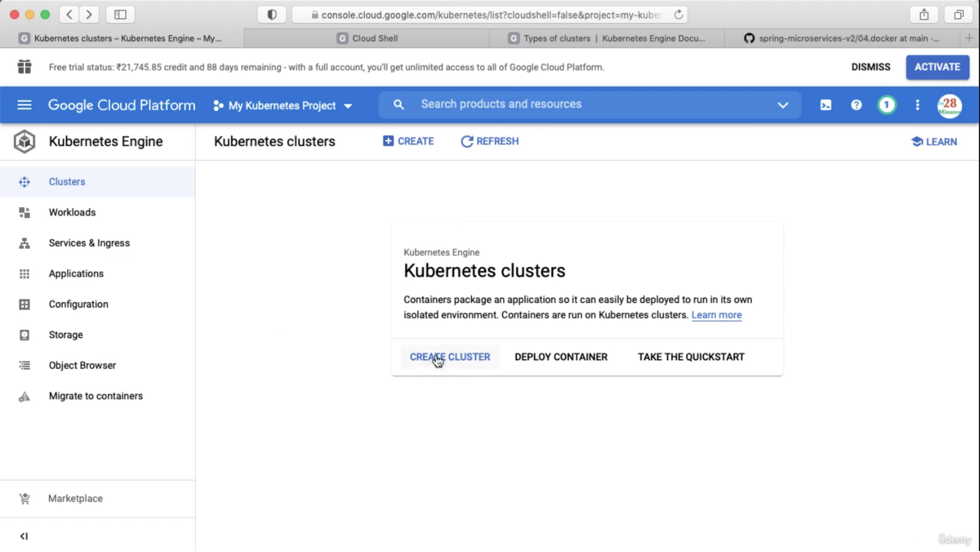Select Configuration in the sidebar

pos(97,304)
